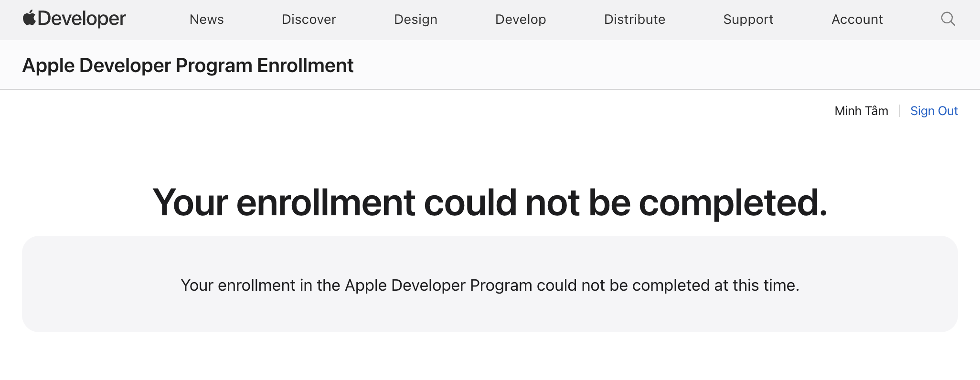Open the News menu item
The image size is (980, 380).
tap(206, 20)
